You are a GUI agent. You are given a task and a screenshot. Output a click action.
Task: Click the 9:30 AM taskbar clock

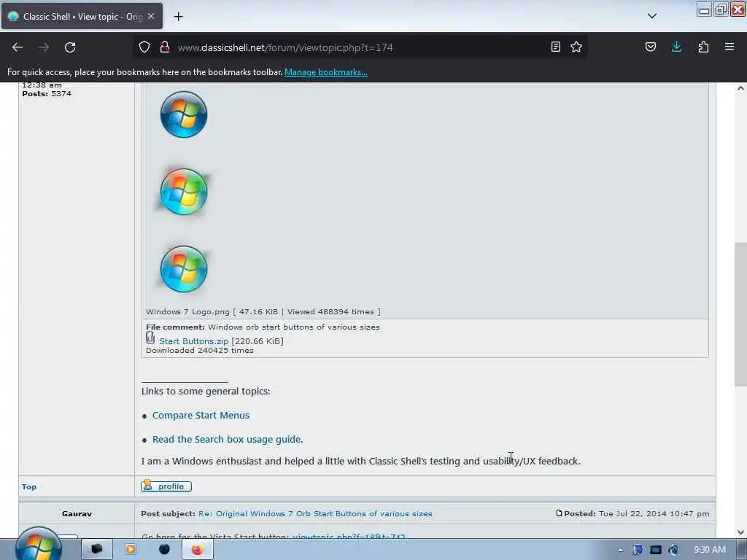pos(710,550)
